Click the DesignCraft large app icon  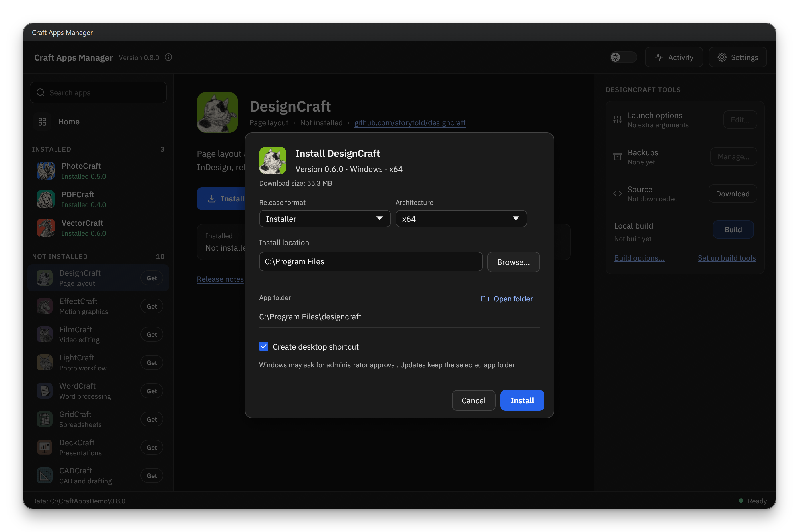(x=217, y=112)
